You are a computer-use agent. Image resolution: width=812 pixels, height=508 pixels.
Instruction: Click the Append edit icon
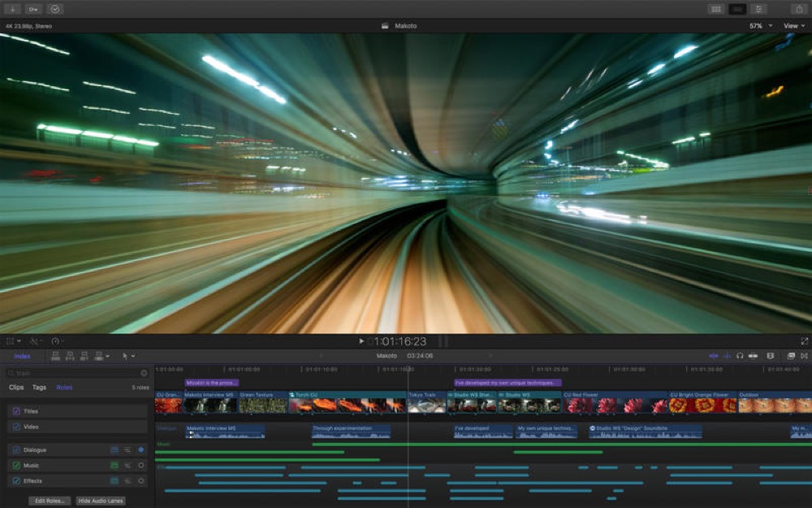pyautogui.click(x=85, y=356)
